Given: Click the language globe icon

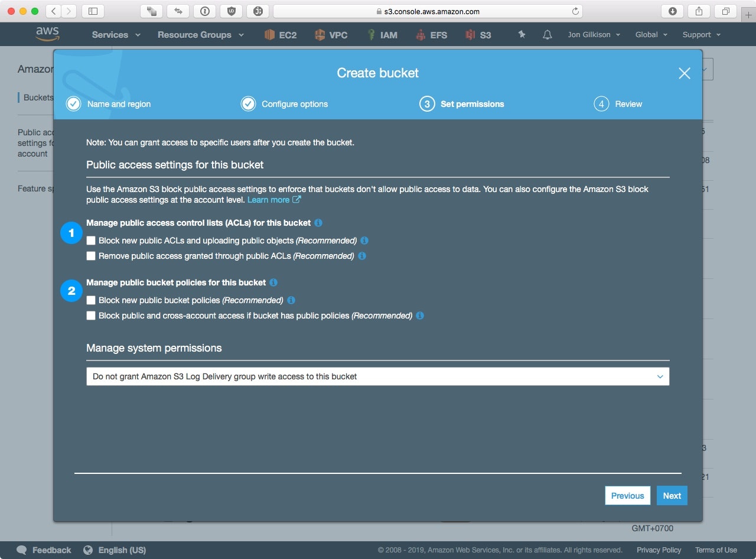Looking at the screenshot, I should pos(88,550).
